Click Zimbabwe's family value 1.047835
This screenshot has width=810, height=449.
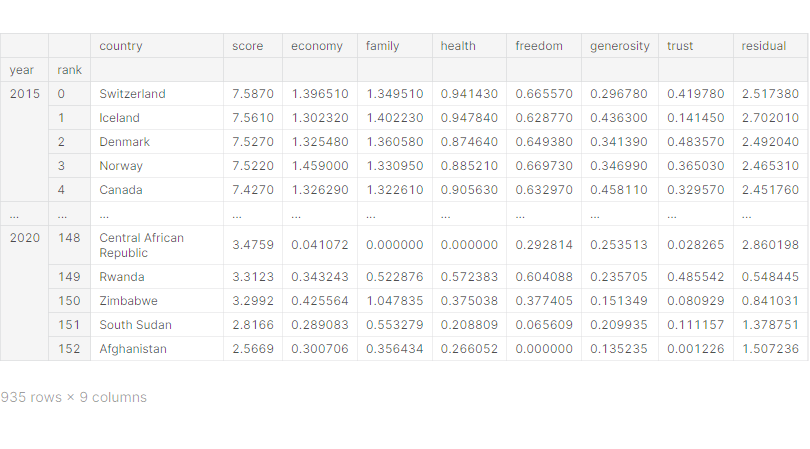[395, 301]
